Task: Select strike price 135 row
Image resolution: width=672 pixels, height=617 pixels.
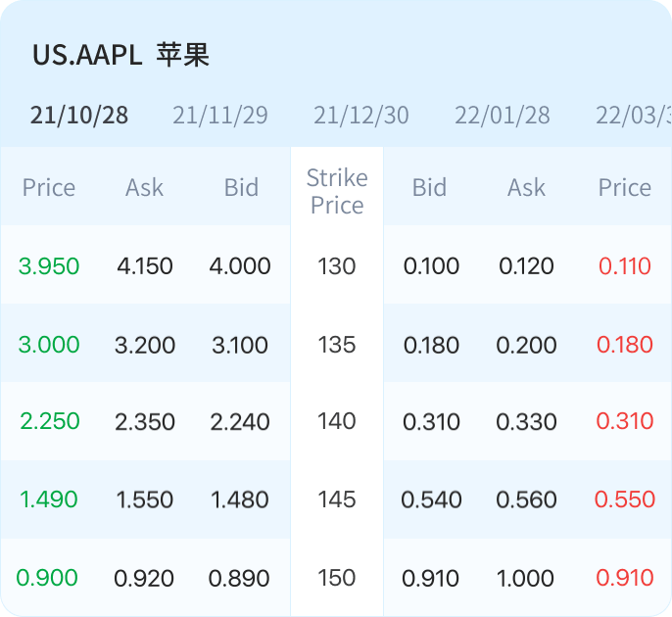Action: (337, 345)
